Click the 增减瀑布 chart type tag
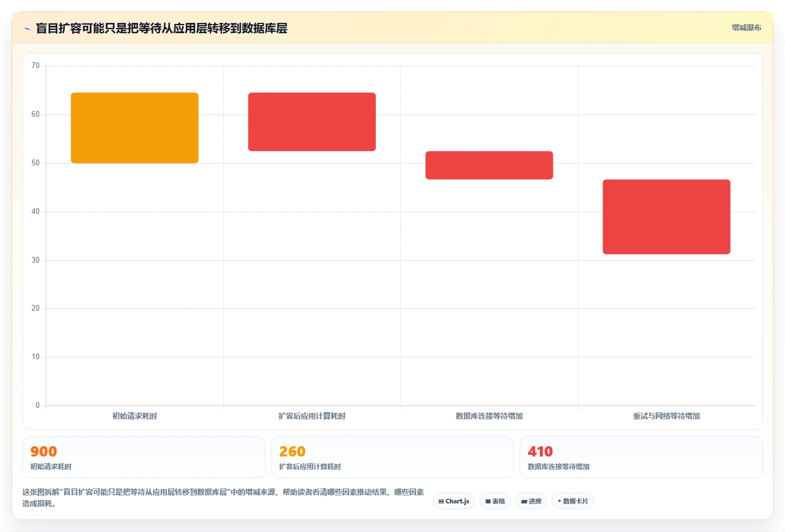The width and height of the screenshot is (785, 532). (746, 27)
